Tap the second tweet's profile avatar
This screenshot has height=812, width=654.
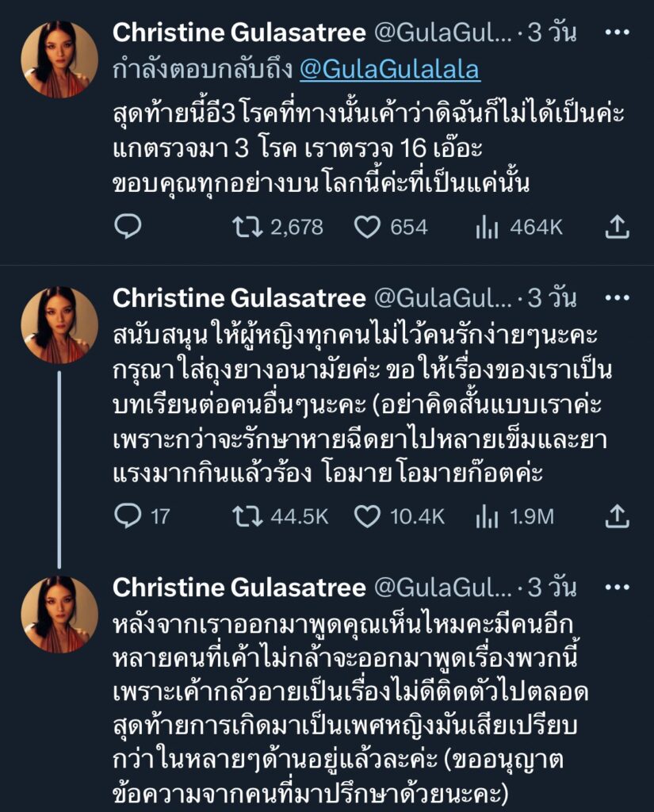(59, 325)
